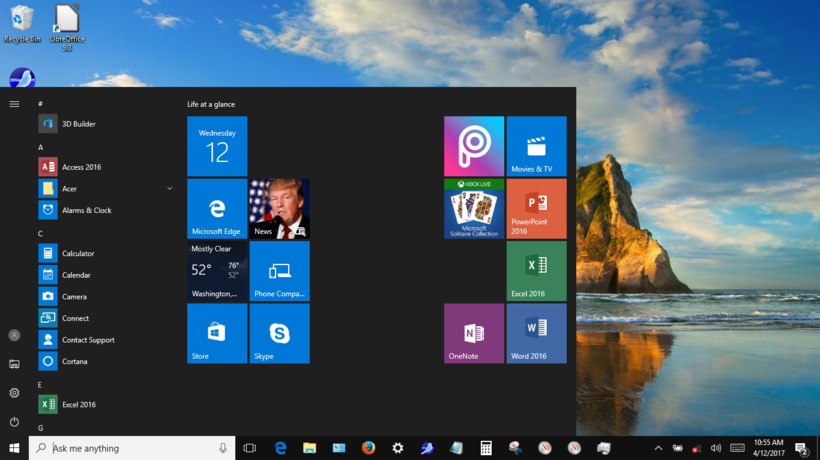This screenshot has height=460, width=820.
Task: Select the Recycle Bin desktop icon
Action: tap(22, 24)
